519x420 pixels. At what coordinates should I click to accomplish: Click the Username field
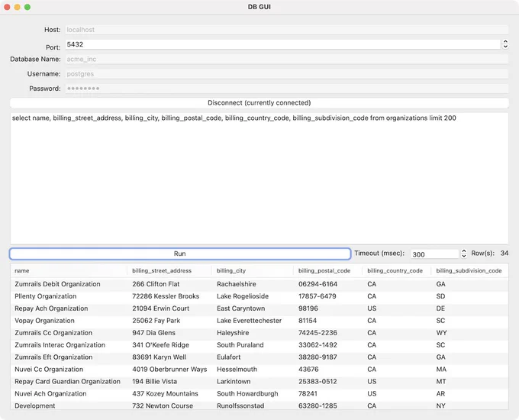coord(287,73)
